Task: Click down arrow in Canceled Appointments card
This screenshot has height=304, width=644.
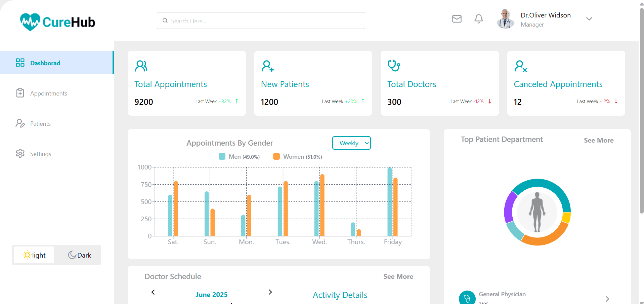Action: coord(616,101)
